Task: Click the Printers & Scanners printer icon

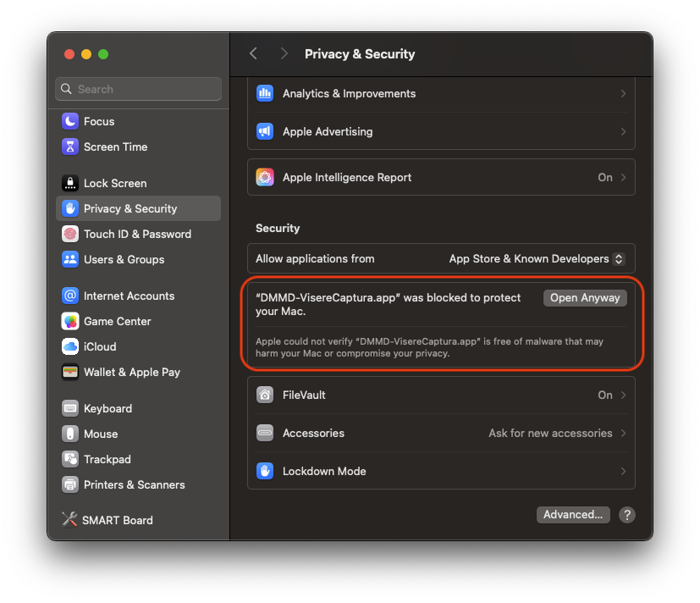Action: pyautogui.click(x=70, y=484)
